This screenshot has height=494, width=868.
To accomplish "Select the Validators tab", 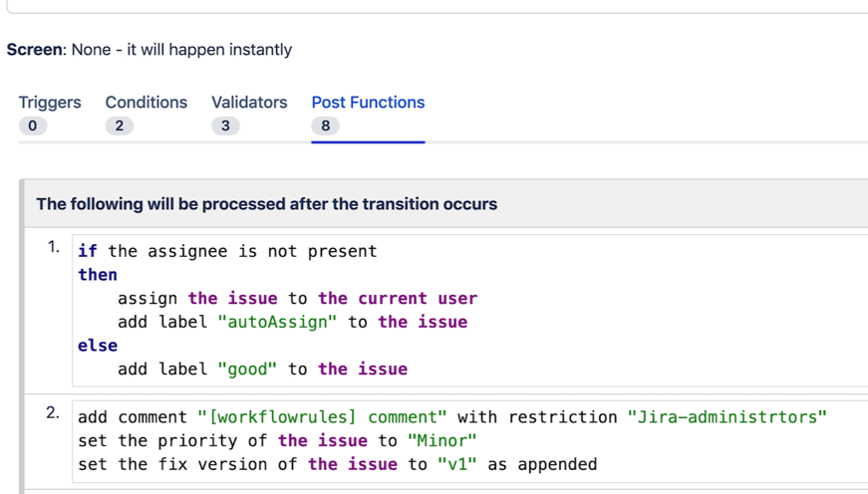I will 249,103.
